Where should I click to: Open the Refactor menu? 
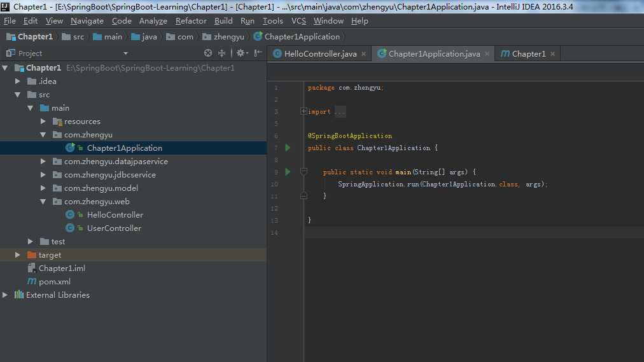pyautogui.click(x=191, y=21)
